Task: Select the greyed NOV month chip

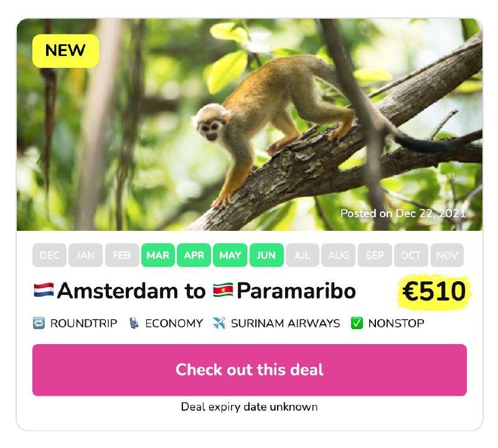Action: (447, 255)
